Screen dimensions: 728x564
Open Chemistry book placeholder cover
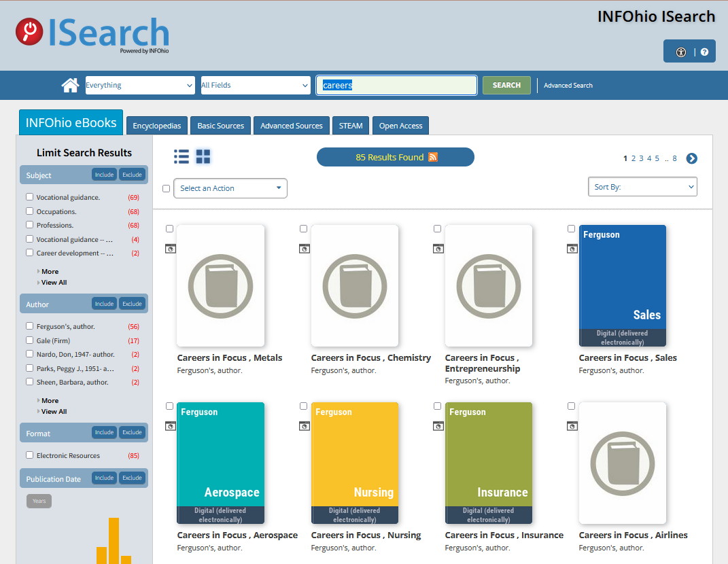click(x=355, y=285)
